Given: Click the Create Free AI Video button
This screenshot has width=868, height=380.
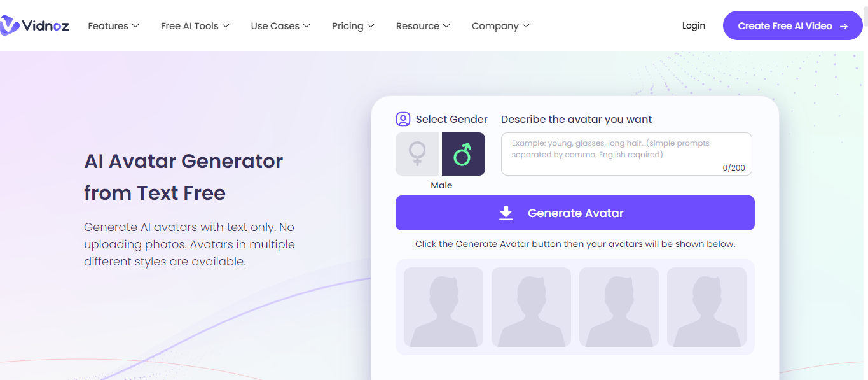Looking at the screenshot, I should (792, 25).
